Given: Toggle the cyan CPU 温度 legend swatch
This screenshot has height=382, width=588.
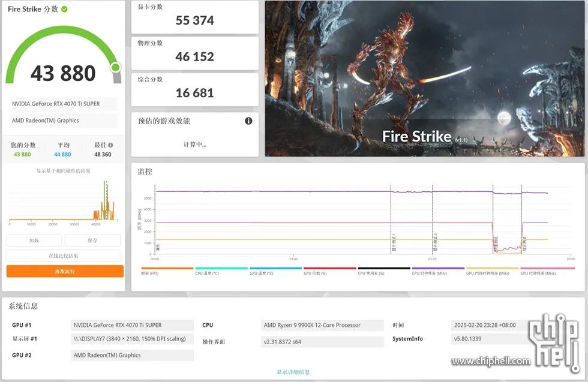Looking at the screenshot, I should 221,268.
